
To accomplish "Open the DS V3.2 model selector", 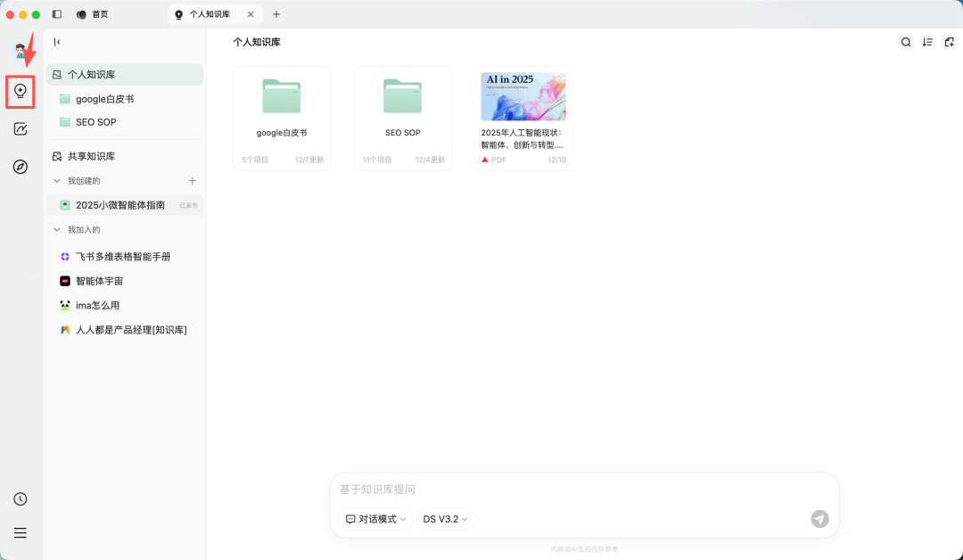I will 445,519.
